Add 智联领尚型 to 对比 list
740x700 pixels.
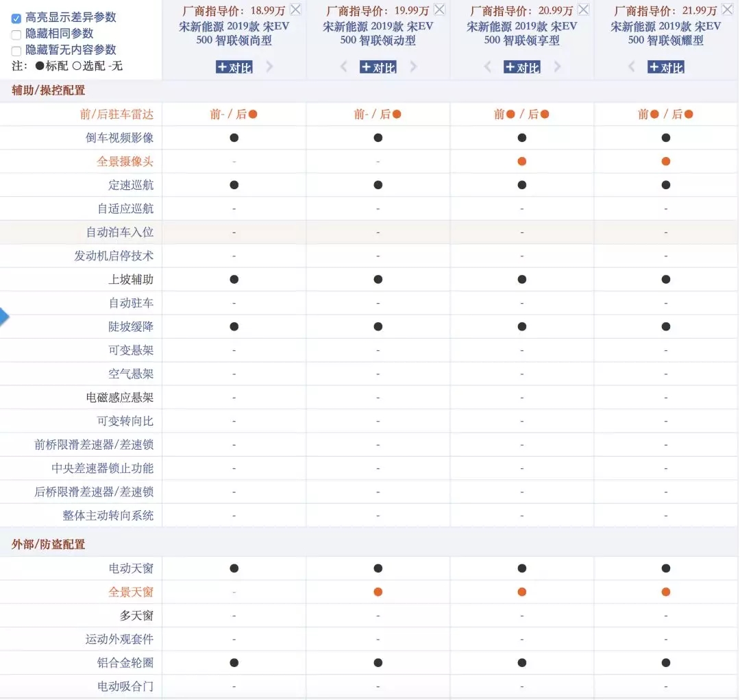click(x=234, y=67)
